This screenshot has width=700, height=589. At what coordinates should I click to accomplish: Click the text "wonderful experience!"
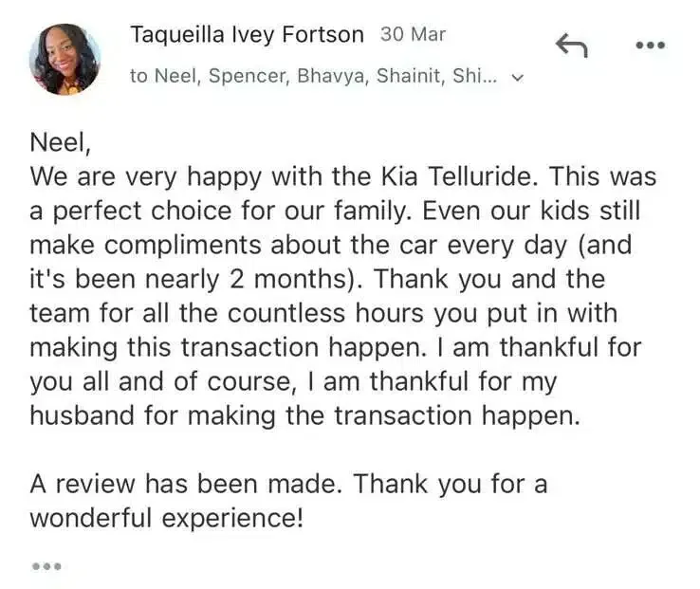click(167, 518)
